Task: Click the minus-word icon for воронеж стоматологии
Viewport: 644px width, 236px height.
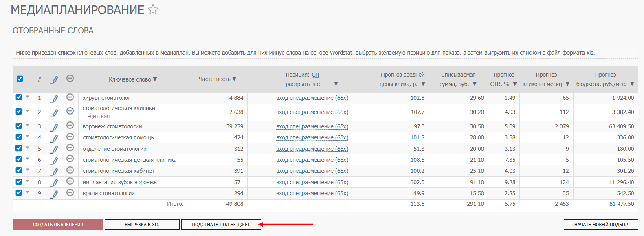Action: (70, 126)
